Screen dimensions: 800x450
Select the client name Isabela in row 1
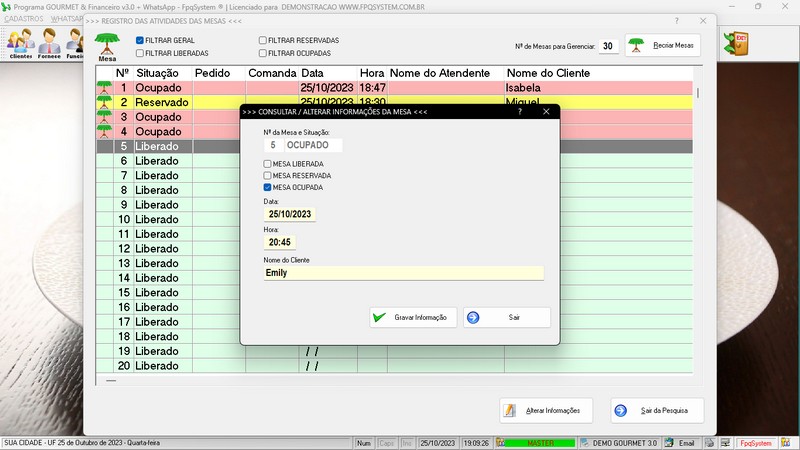pyautogui.click(x=523, y=88)
